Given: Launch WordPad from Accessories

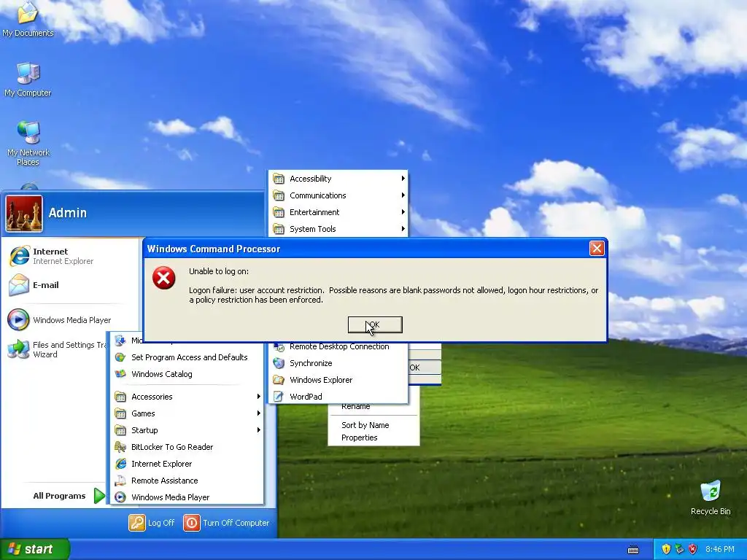Looking at the screenshot, I should tap(338, 396).
